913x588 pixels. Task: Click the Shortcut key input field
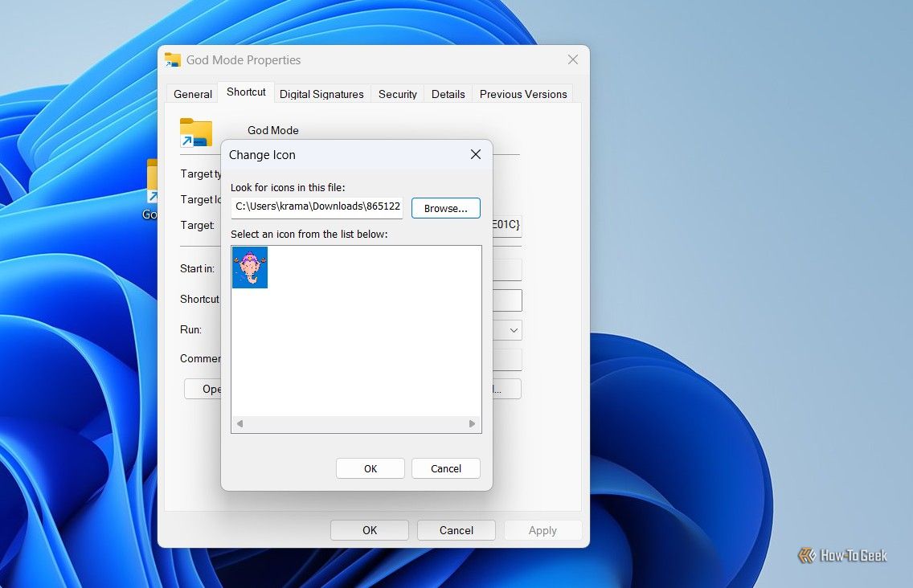(x=507, y=300)
